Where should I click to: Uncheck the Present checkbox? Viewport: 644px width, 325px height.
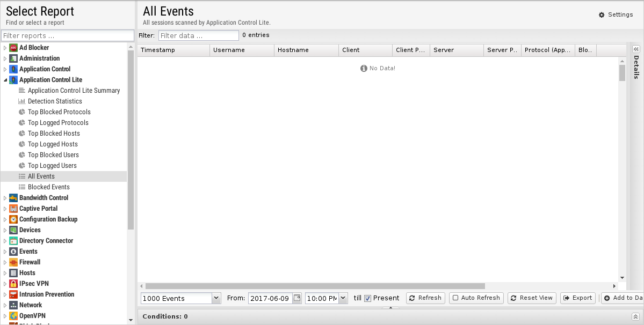[x=367, y=298]
